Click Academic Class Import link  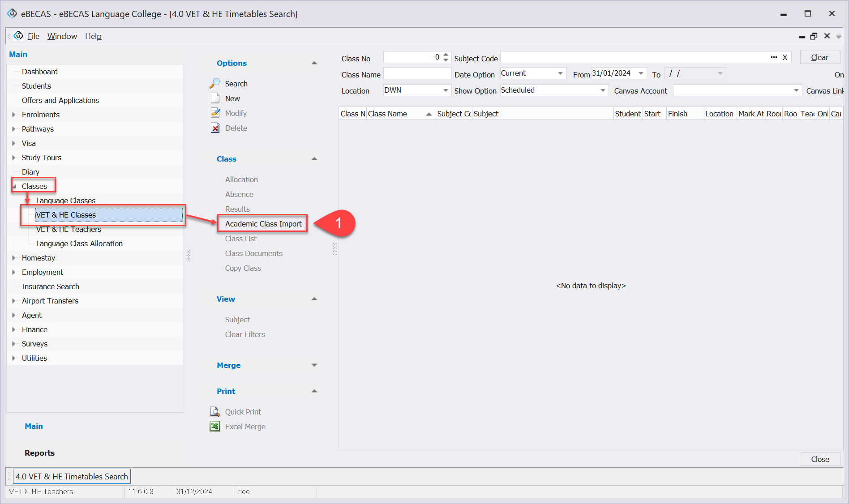(x=263, y=224)
